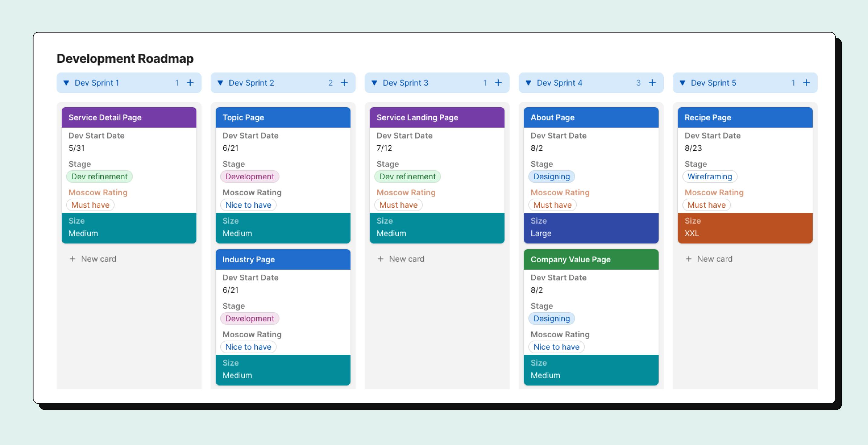Add new card in Dev Sprint 3
This screenshot has width=868, height=445.
click(401, 259)
